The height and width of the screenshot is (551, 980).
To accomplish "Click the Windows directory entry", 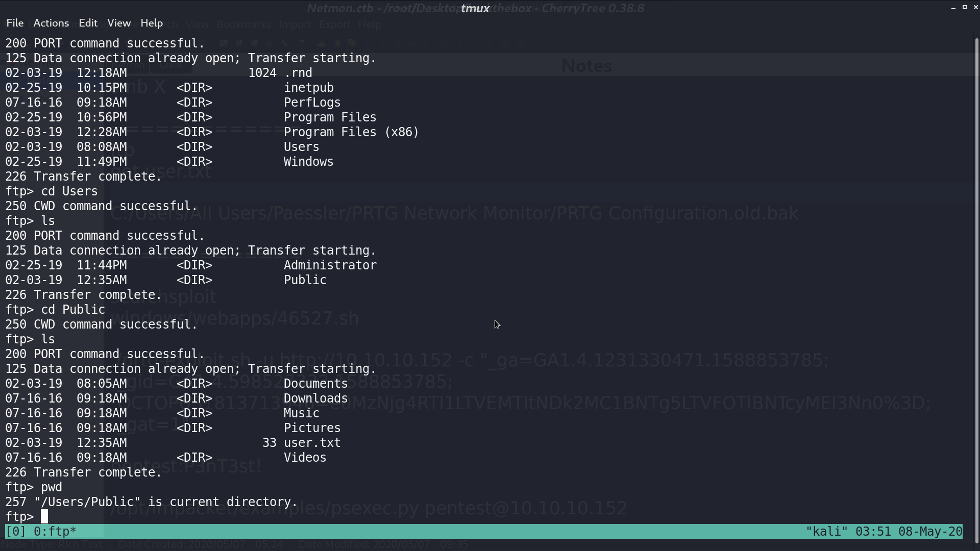I will [308, 162].
